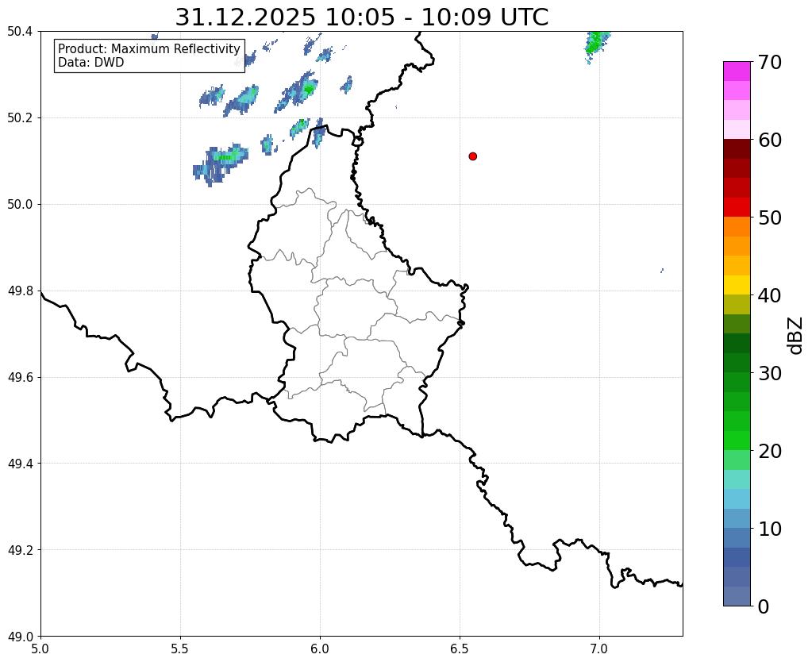
Task: Click the colorbar tick label "60"
Action: [x=770, y=140]
